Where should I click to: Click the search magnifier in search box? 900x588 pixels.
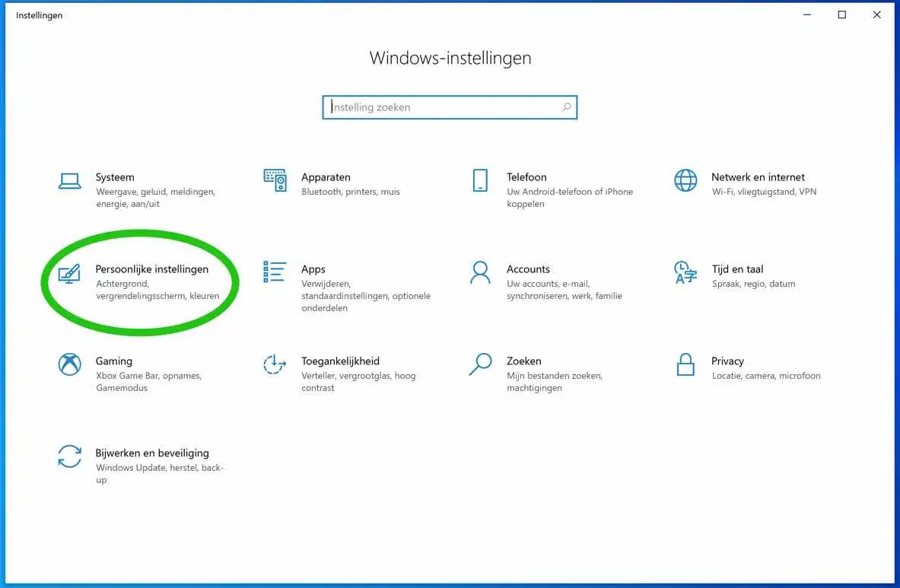[x=567, y=107]
